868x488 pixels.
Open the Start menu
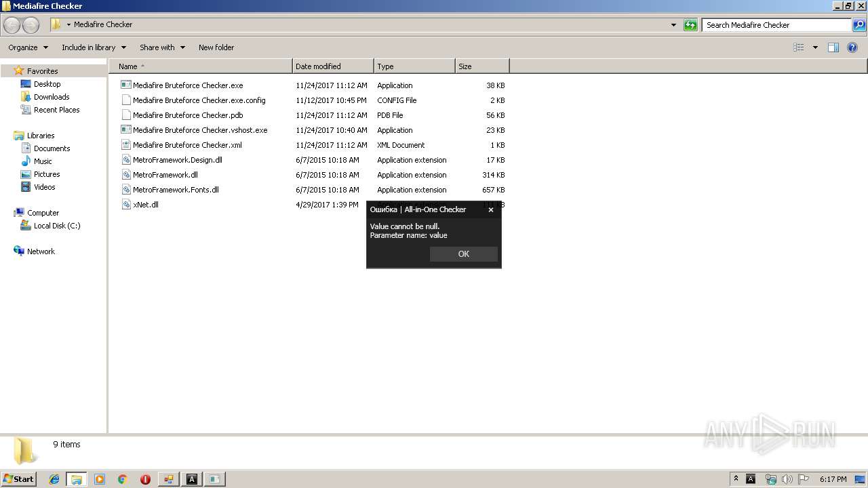pyautogui.click(x=18, y=479)
